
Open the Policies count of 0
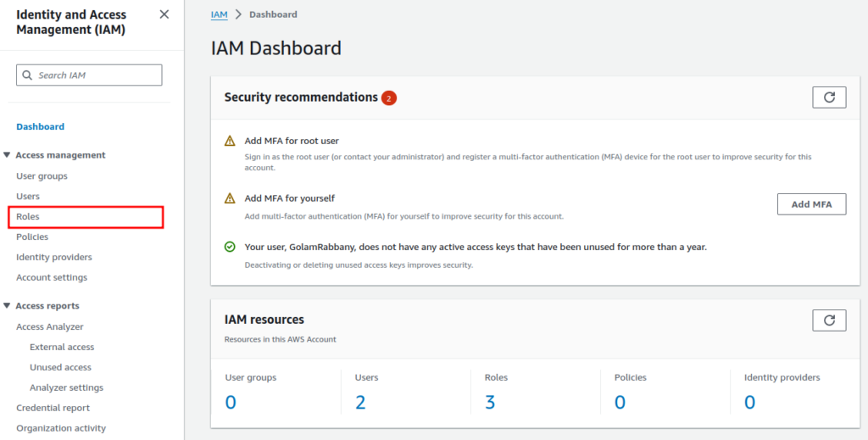(620, 403)
